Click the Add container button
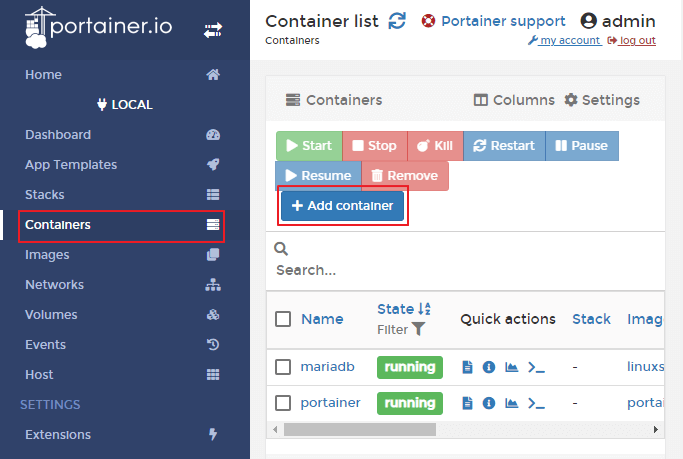The image size is (683, 459). [342, 206]
